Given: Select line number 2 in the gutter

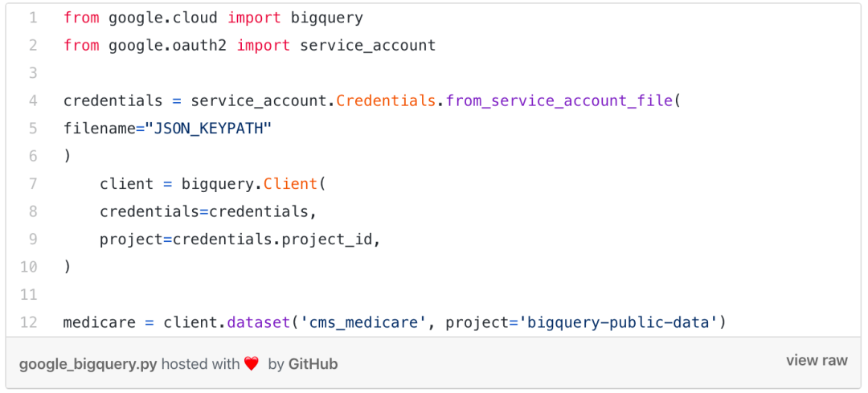Looking at the screenshot, I should coord(33,45).
